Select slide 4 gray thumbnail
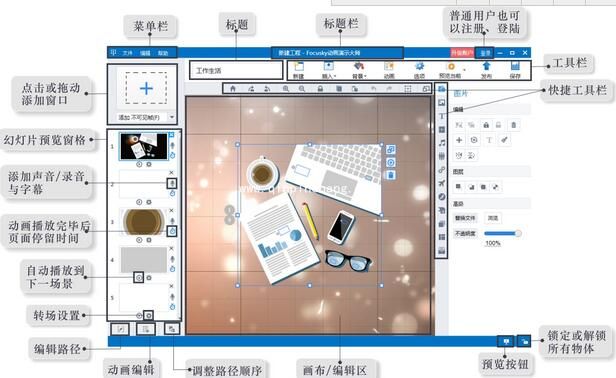This screenshot has width=616, height=378. (144, 260)
